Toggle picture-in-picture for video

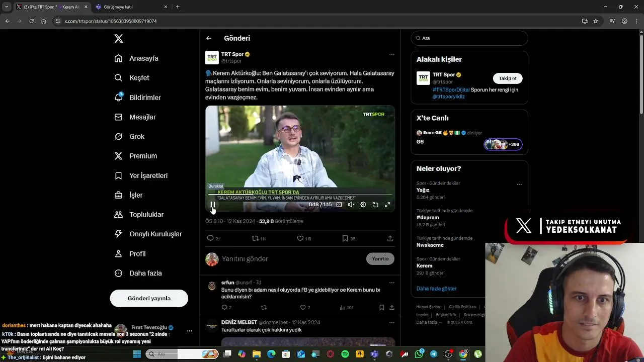tap(375, 205)
